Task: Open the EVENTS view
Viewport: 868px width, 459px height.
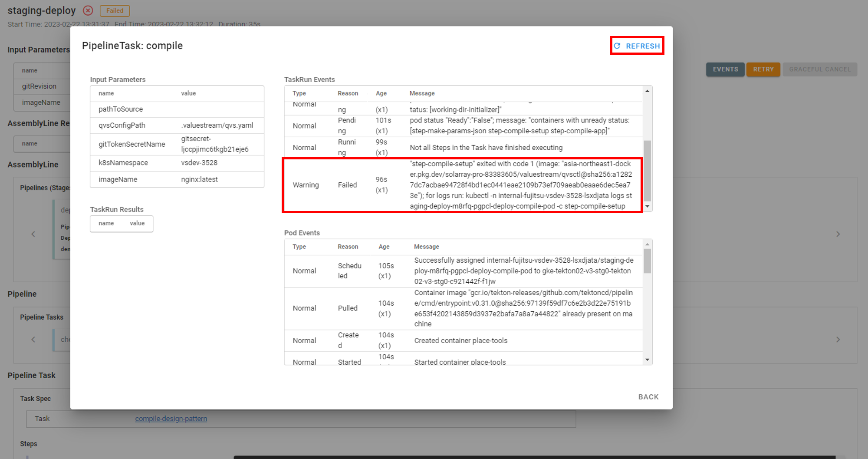Action: pos(725,69)
